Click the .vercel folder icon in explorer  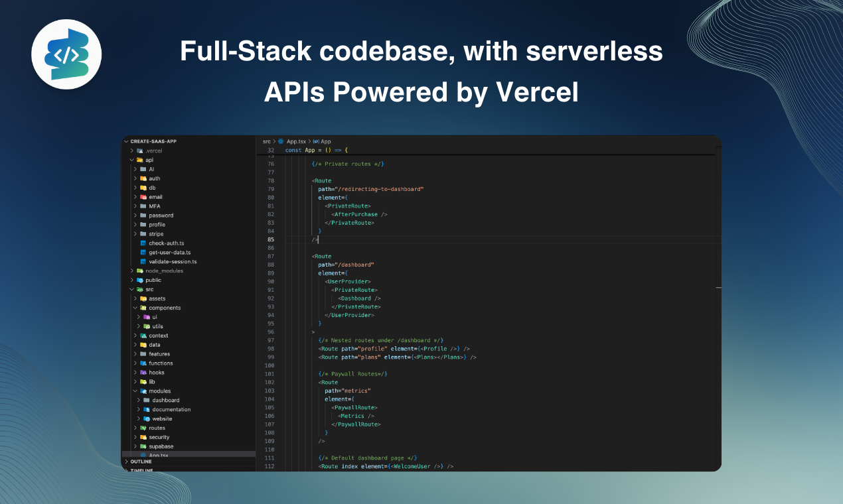(139, 151)
